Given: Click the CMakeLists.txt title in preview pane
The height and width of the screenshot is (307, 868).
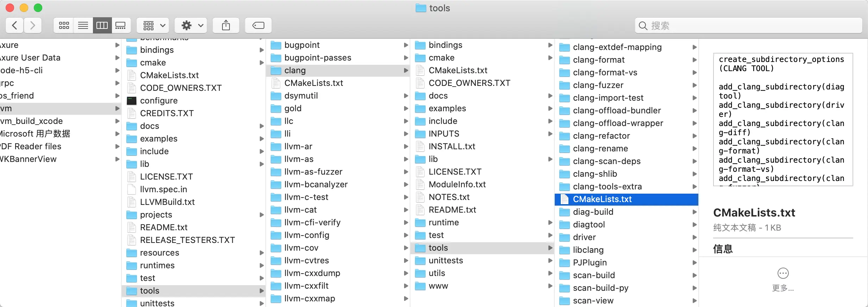Looking at the screenshot, I should pyautogui.click(x=754, y=213).
